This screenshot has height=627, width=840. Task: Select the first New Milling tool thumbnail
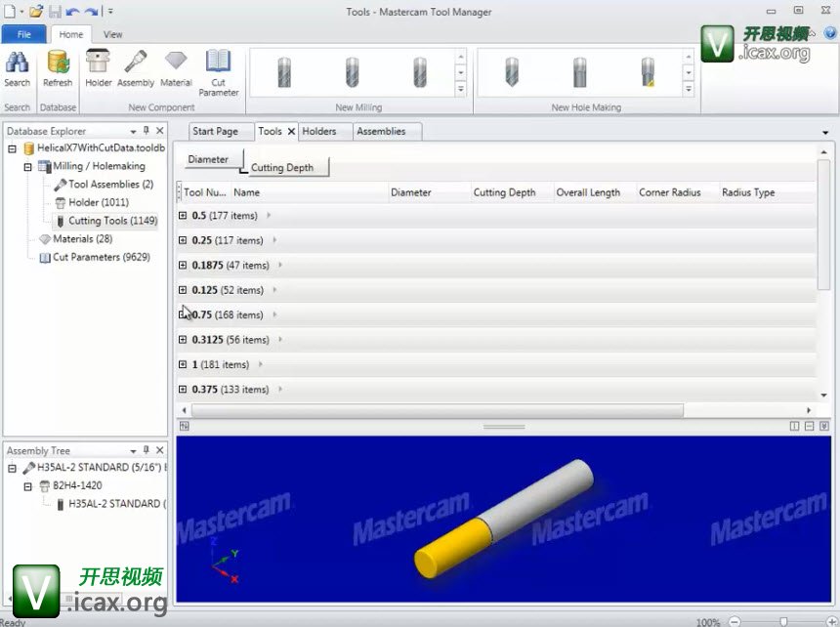284,72
